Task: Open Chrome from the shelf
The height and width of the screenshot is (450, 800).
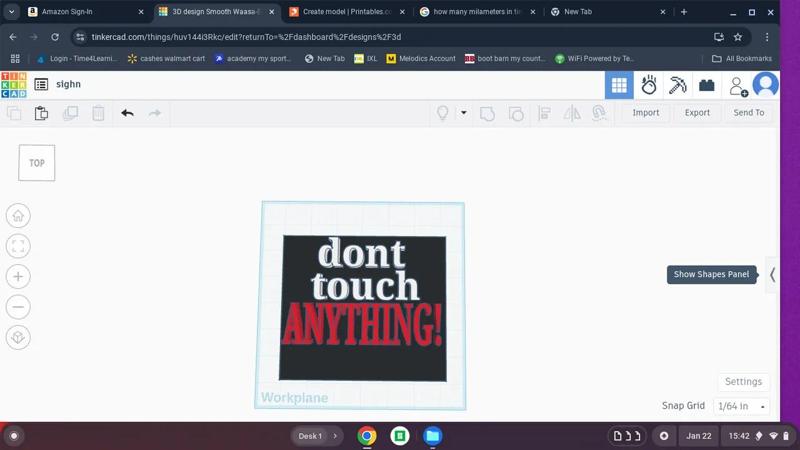Action: 366,436
